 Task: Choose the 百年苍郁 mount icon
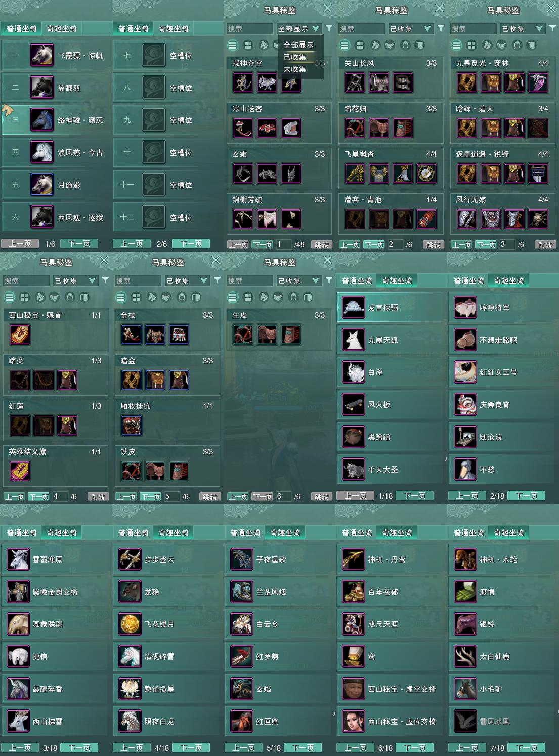(x=354, y=592)
